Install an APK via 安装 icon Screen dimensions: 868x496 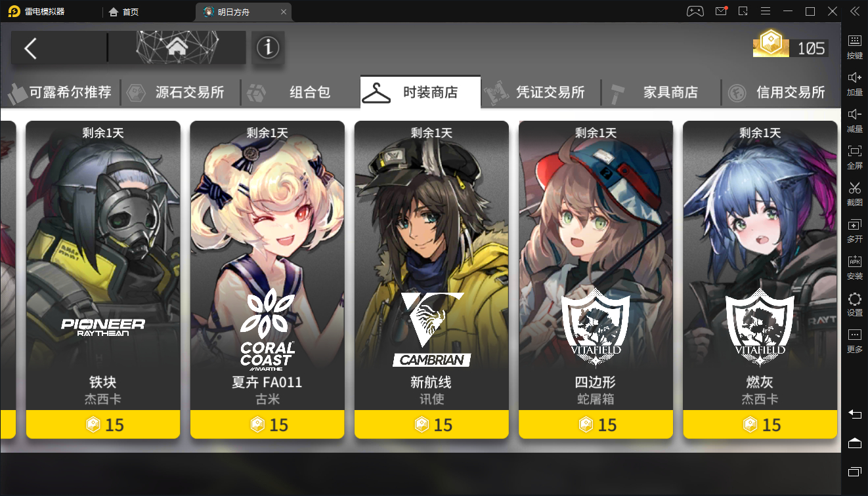(x=854, y=267)
